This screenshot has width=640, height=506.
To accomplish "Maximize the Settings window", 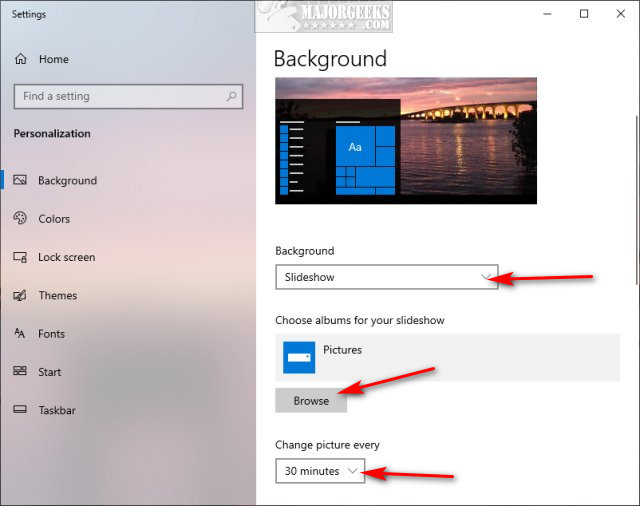I will [x=584, y=14].
